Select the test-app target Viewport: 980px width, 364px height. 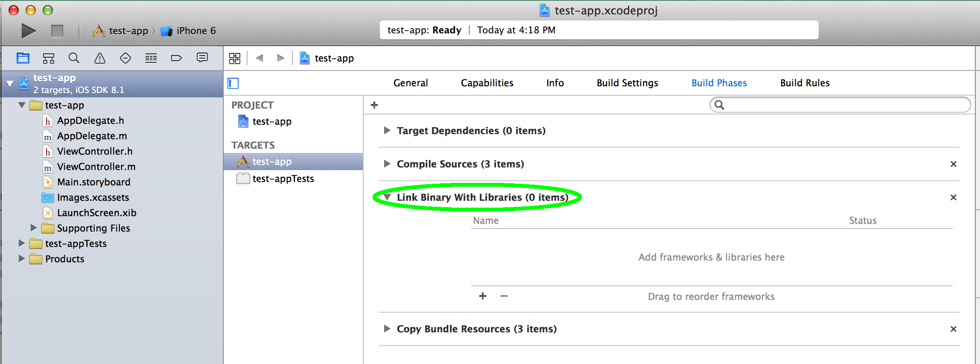coord(293,161)
